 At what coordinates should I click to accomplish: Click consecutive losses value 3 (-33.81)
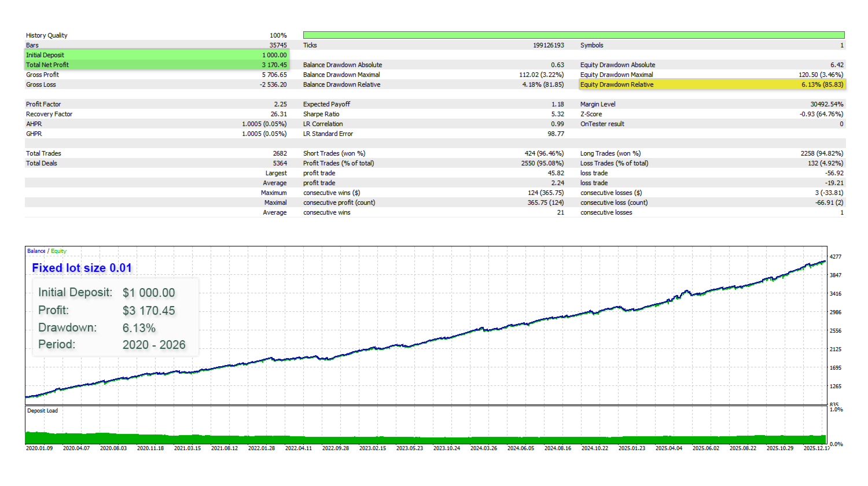point(829,193)
